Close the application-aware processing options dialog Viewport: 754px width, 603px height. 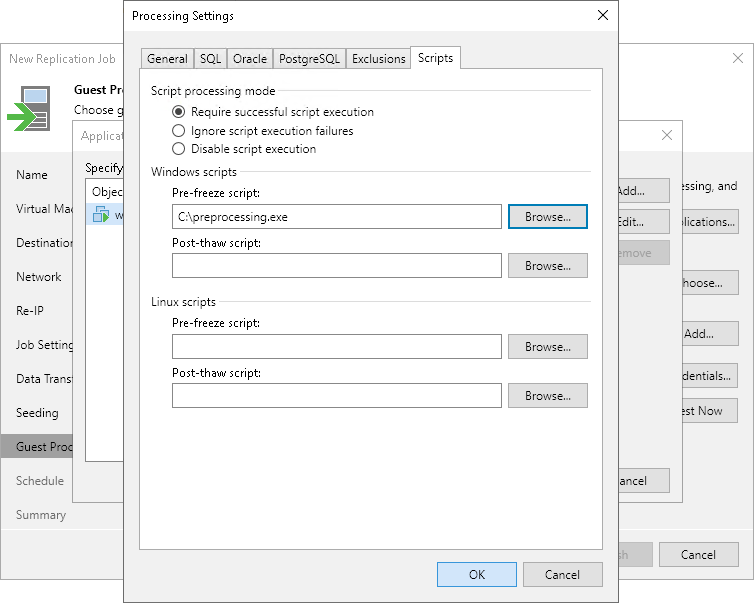666,135
